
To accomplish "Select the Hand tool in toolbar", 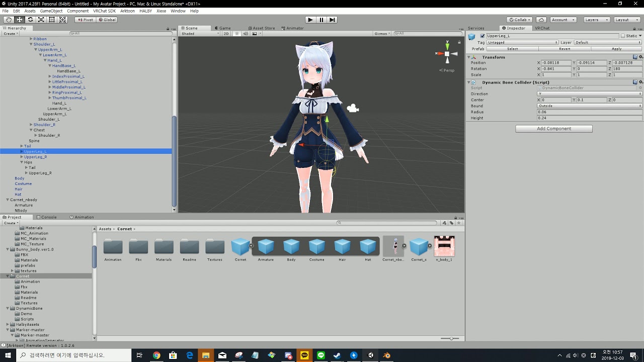I will (9, 20).
